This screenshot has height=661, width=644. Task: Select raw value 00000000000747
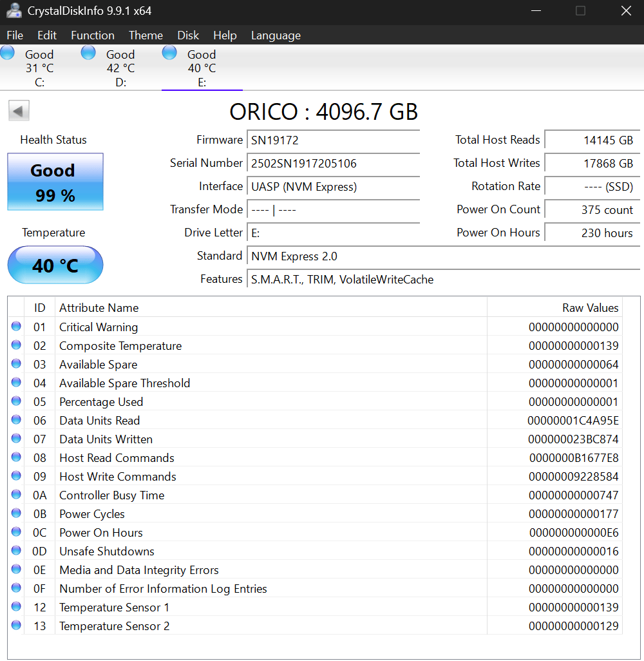574,495
